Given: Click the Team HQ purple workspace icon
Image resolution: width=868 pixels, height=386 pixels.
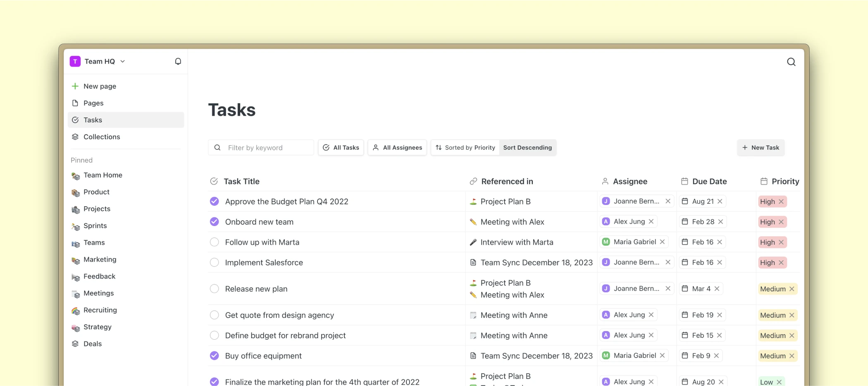Looking at the screenshot, I should (x=75, y=61).
